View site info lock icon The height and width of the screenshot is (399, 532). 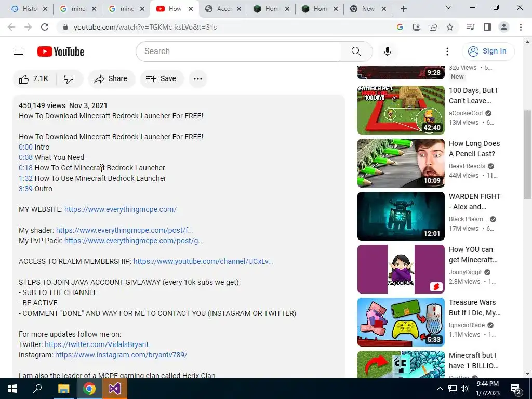(65, 27)
